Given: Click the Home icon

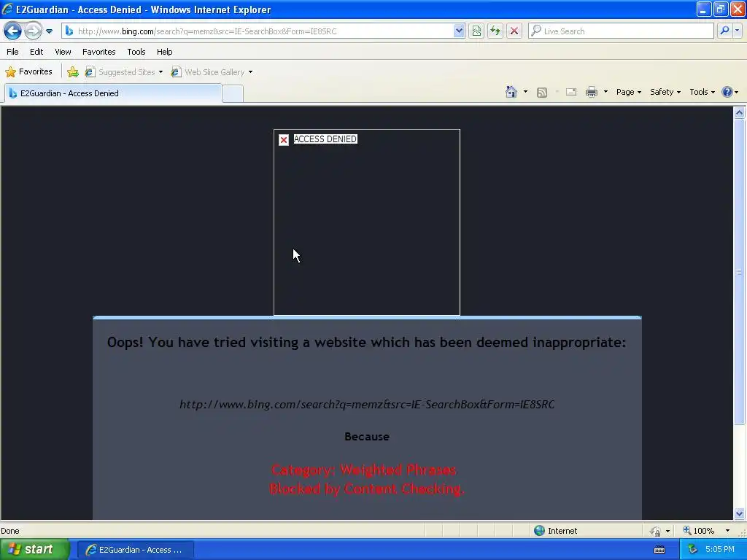Looking at the screenshot, I should click(x=511, y=92).
